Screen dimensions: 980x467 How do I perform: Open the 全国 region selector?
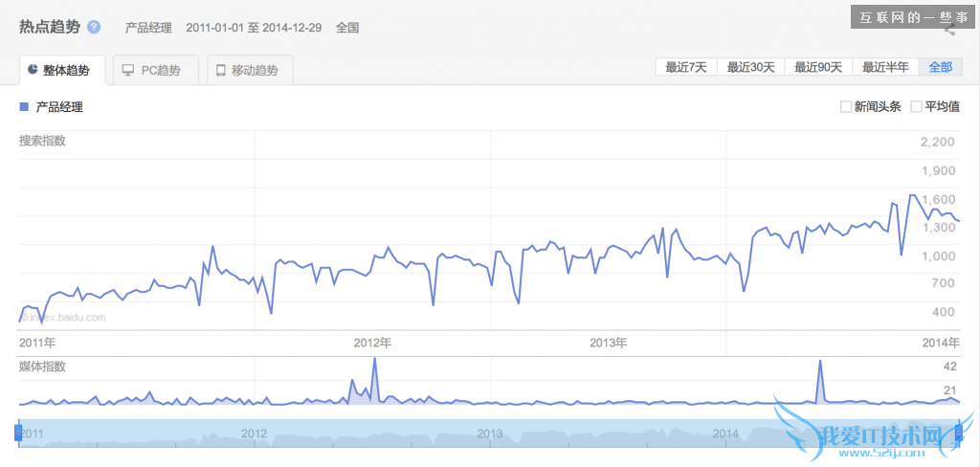click(347, 28)
